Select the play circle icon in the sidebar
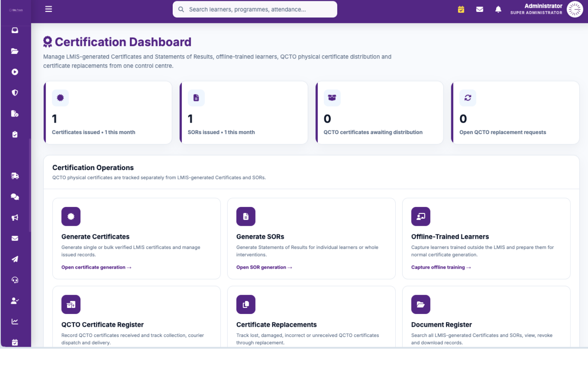The height and width of the screenshot is (368, 588). click(15, 72)
